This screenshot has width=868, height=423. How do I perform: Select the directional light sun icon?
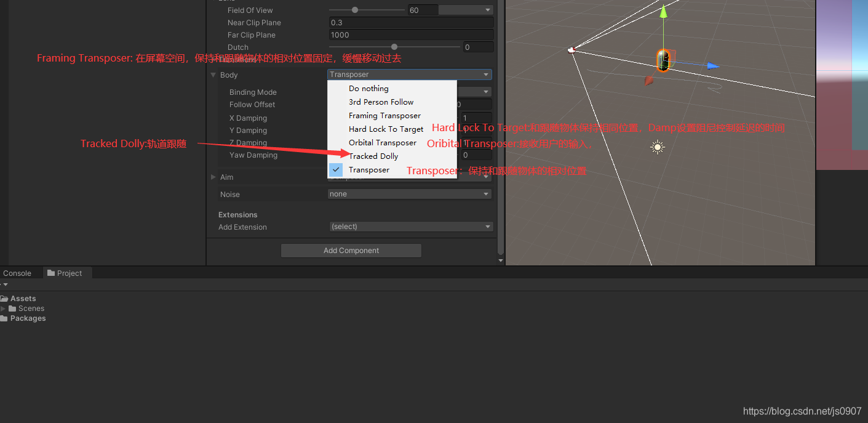[658, 147]
